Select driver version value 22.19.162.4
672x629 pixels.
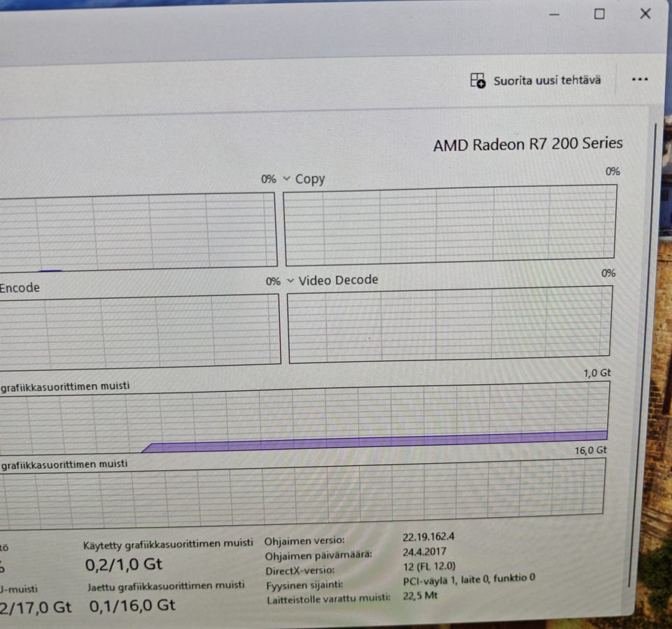[x=428, y=537]
